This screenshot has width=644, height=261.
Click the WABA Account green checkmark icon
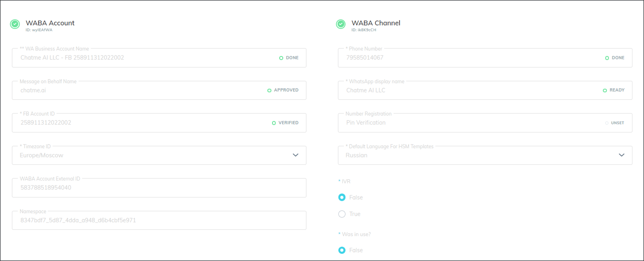[15, 24]
